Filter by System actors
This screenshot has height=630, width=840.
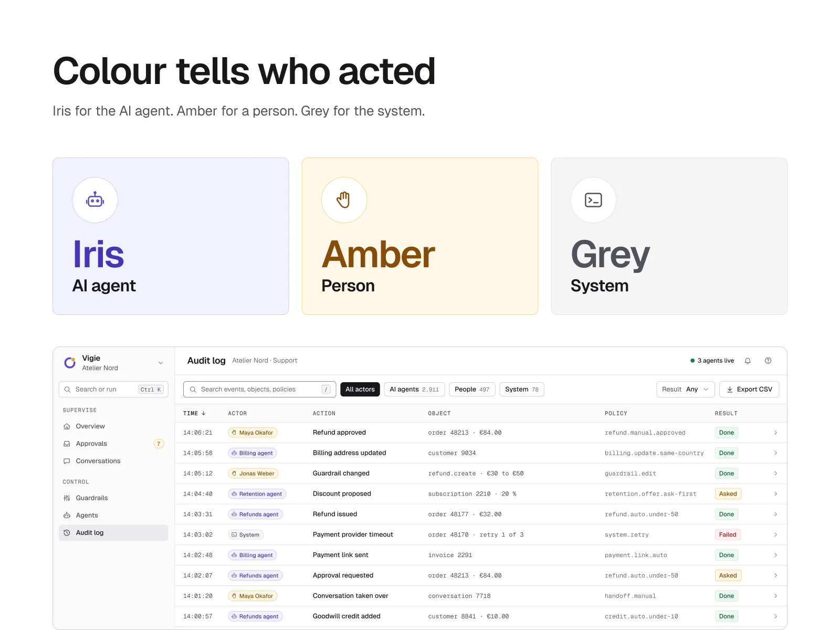tap(521, 389)
